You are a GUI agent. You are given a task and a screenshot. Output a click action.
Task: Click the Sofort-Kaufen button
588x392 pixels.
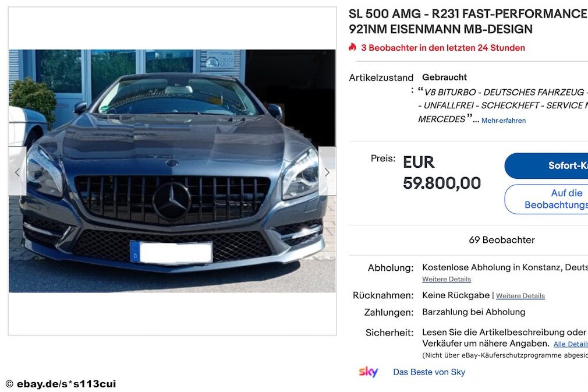(547, 165)
